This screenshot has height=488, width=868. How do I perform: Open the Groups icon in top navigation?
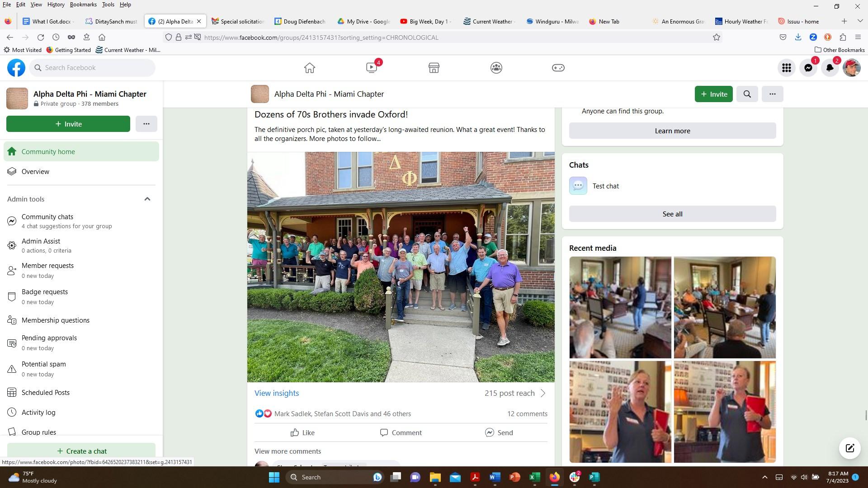tap(496, 68)
